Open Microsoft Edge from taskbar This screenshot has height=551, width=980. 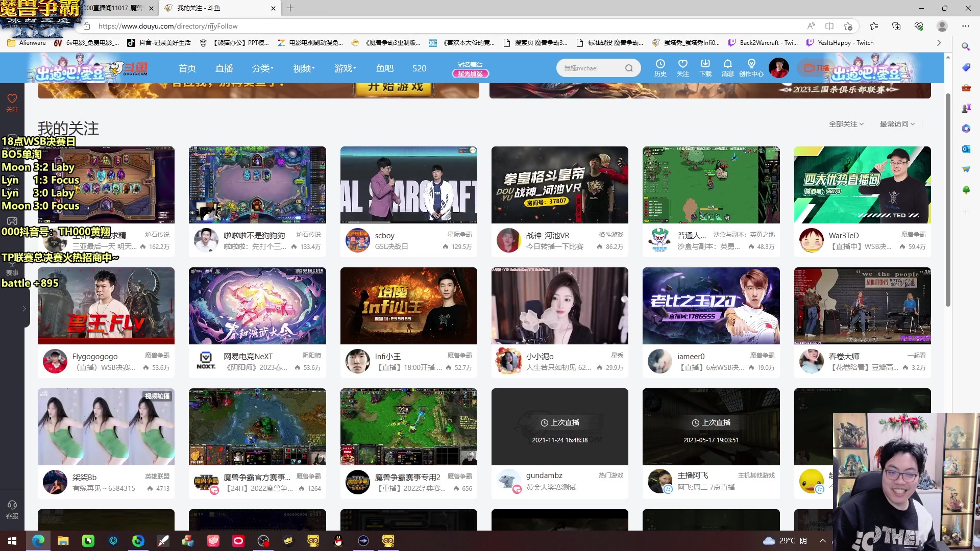tap(38, 541)
